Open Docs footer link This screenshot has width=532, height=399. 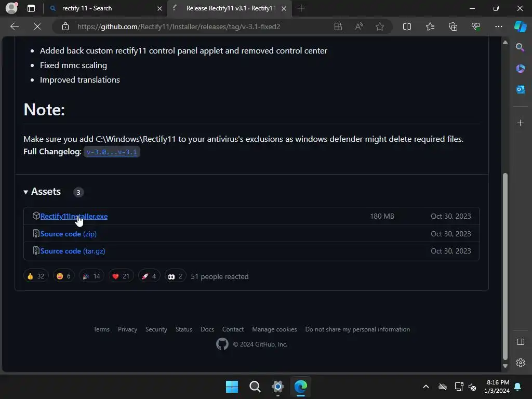(207, 329)
